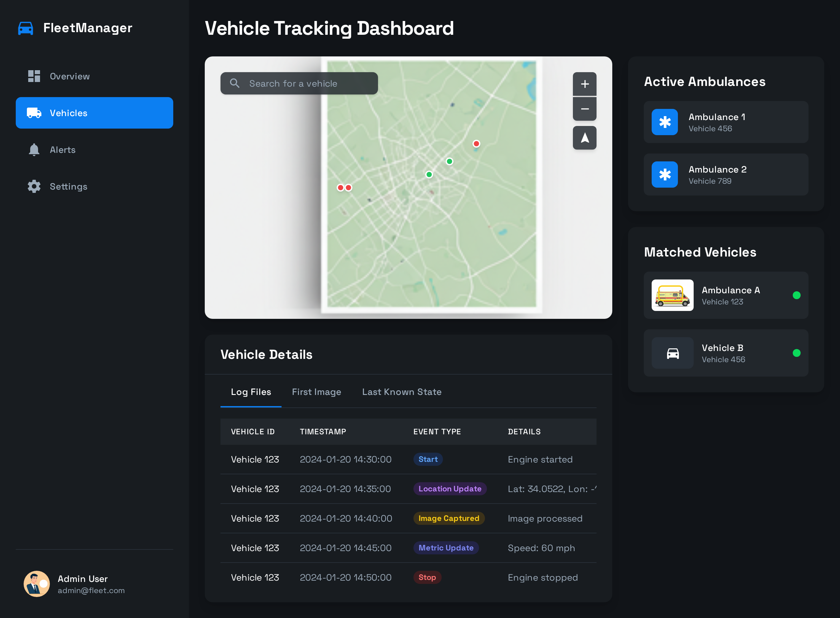Switch to the Last Known State tab
This screenshot has width=840, height=618.
[x=402, y=392]
